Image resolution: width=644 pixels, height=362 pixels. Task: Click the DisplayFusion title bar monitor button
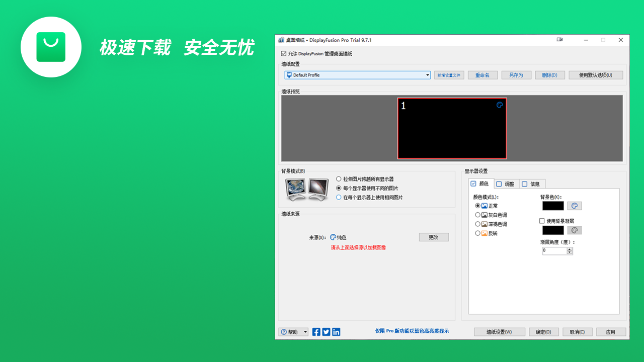click(x=560, y=40)
